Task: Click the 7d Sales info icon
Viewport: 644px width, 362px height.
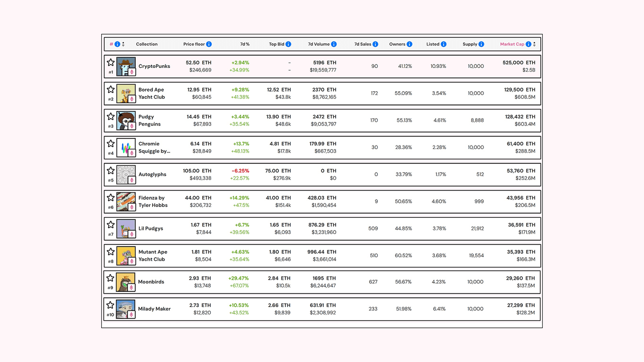Action: point(375,44)
